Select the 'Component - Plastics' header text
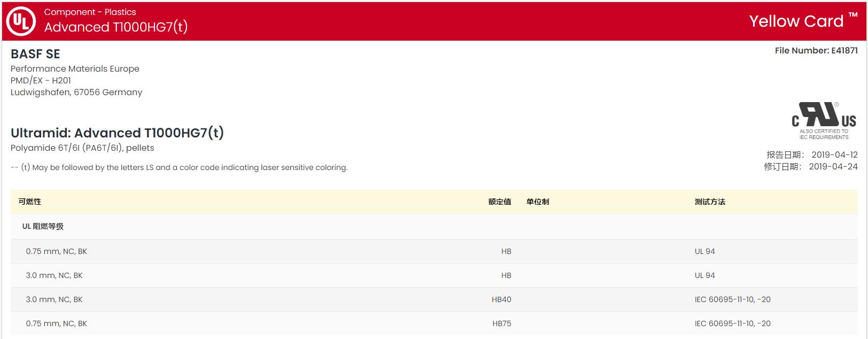The width and height of the screenshot is (868, 339). pyautogui.click(x=90, y=12)
